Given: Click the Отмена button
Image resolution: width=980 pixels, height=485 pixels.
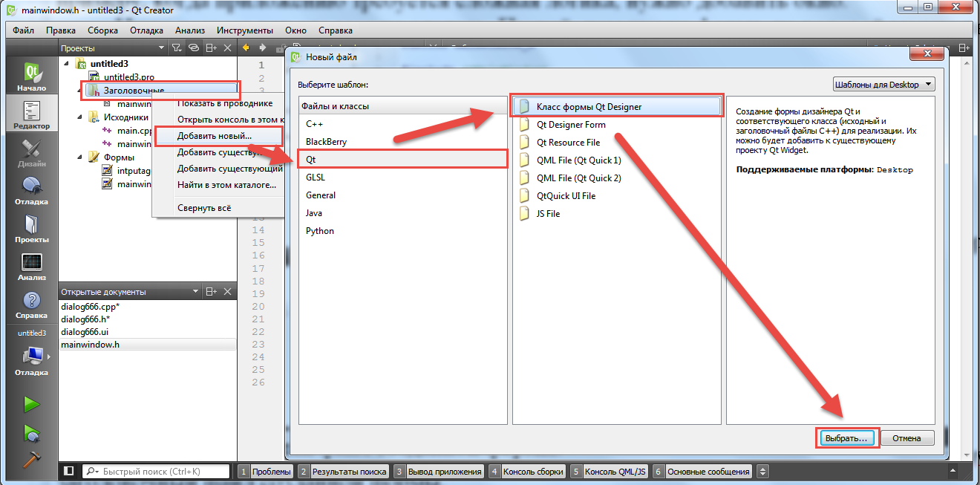Looking at the screenshot, I should pos(906,438).
